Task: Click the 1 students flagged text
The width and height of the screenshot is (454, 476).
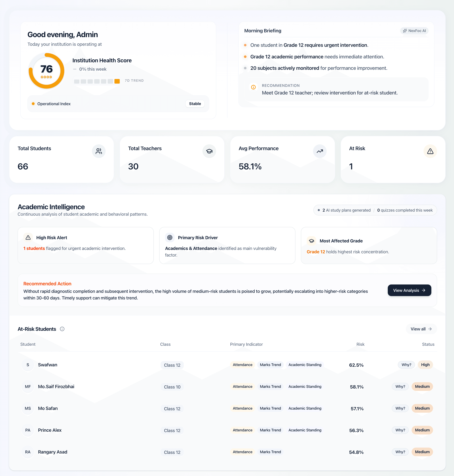Action: tap(75, 248)
